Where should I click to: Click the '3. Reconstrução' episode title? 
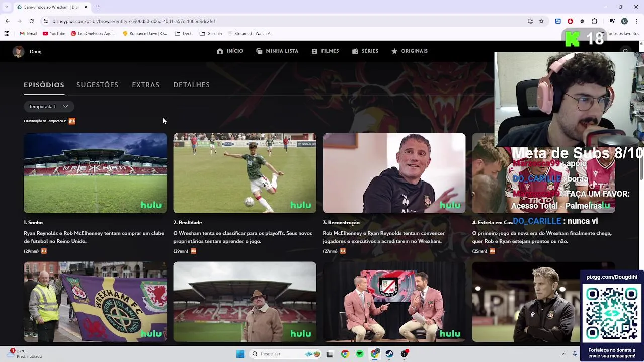(x=341, y=223)
